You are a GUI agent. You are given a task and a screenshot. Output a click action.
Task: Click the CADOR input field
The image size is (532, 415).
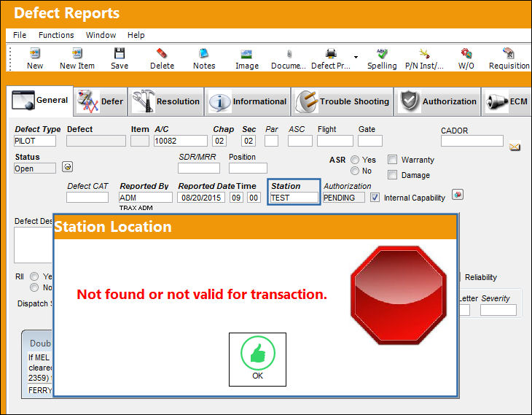point(472,141)
